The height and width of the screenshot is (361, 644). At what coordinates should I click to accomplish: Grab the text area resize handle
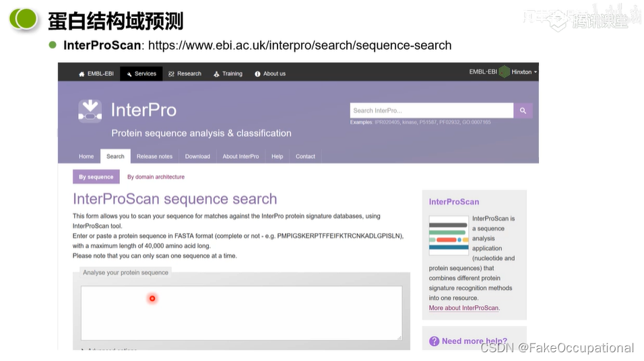[x=399, y=337]
